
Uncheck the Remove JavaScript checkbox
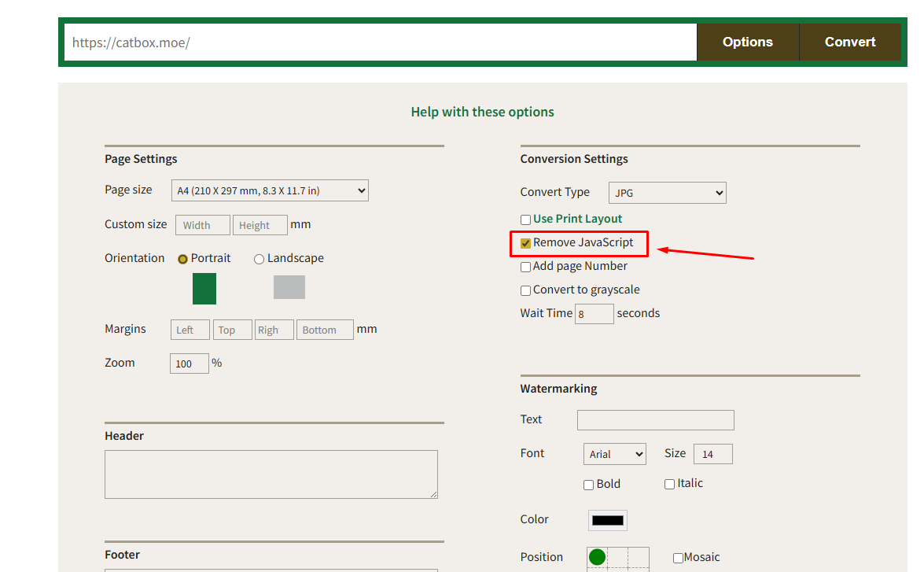click(526, 243)
